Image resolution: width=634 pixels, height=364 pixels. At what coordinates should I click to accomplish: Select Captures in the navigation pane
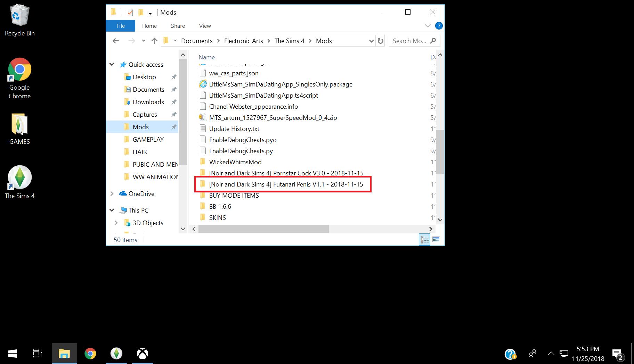click(x=145, y=114)
